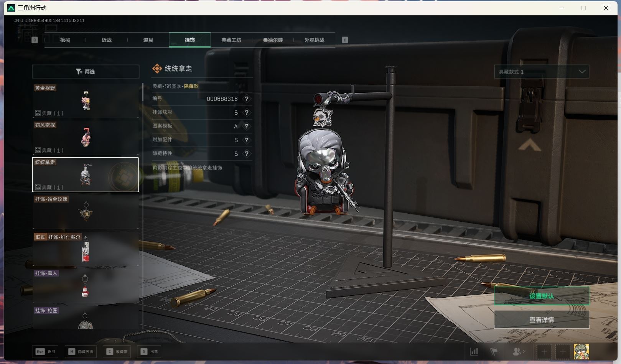The height and width of the screenshot is (364, 621).
Task: Open the 典藏工坊 tab
Action: [x=231, y=40]
